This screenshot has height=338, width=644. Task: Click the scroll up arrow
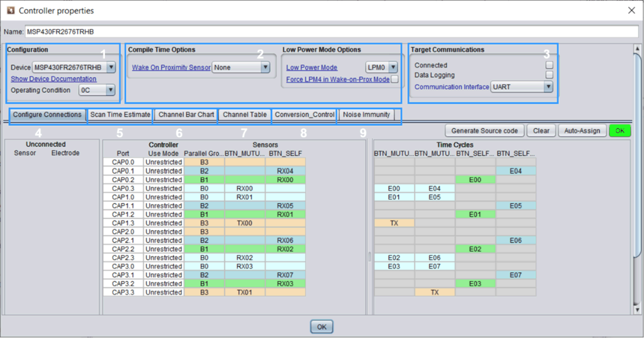(x=637, y=49)
